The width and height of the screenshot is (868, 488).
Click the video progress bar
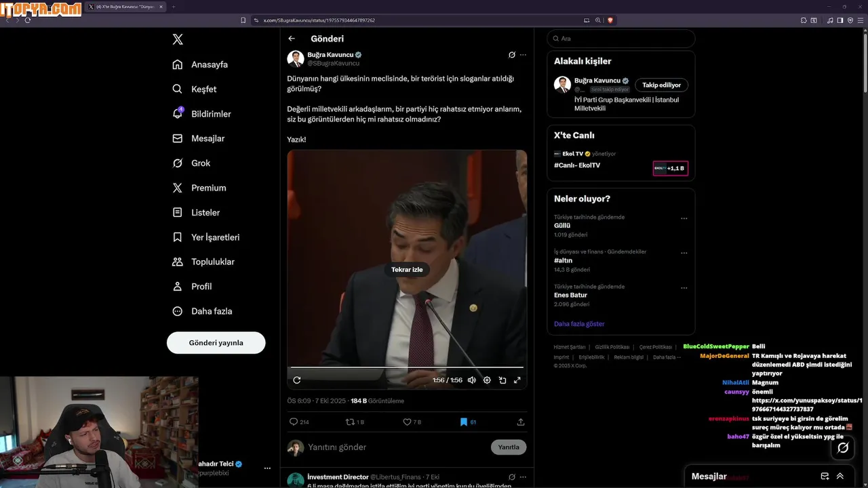(407, 367)
